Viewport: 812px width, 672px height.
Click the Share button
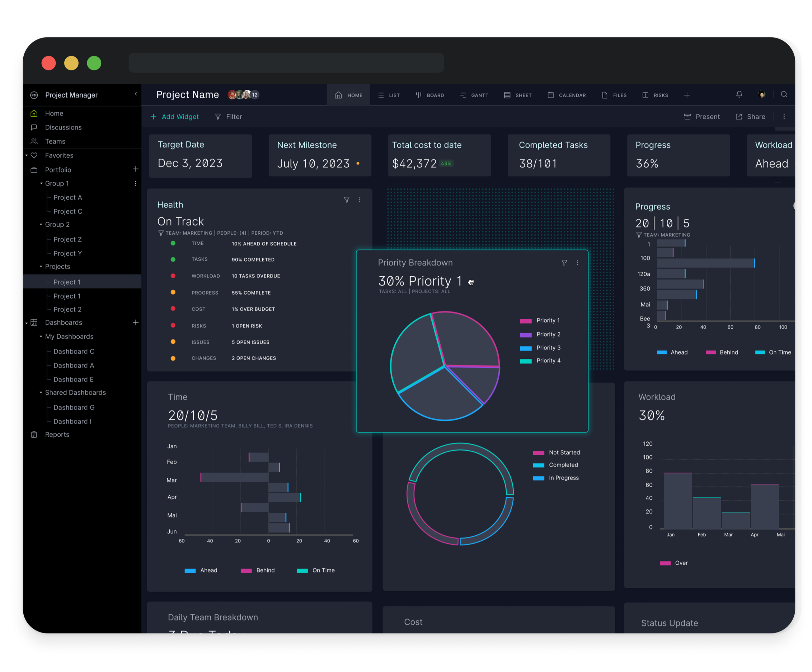pos(750,116)
